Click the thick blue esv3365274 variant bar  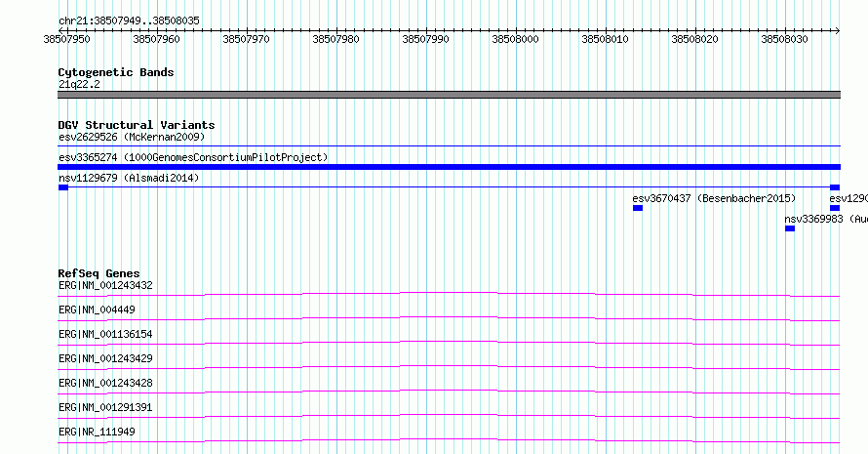449,167
